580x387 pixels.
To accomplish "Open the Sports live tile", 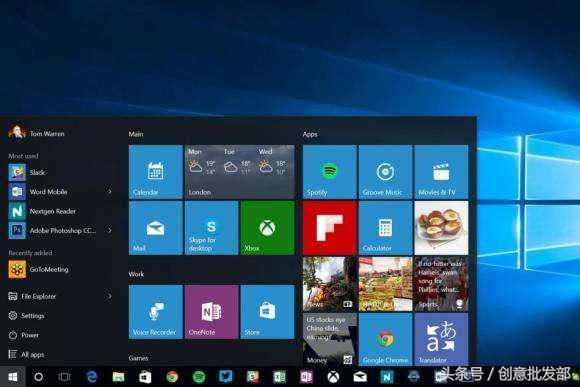I will (441, 284).
